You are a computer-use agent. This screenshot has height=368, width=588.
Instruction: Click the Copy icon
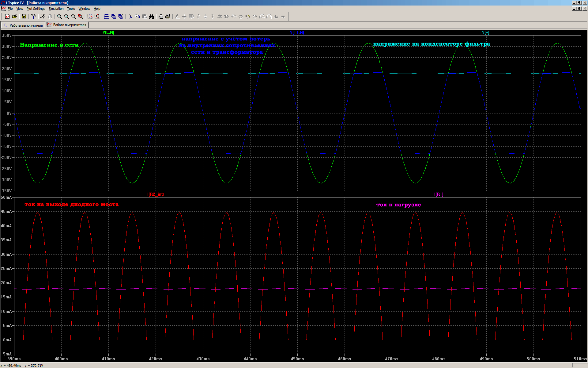[x=137, y=17]
